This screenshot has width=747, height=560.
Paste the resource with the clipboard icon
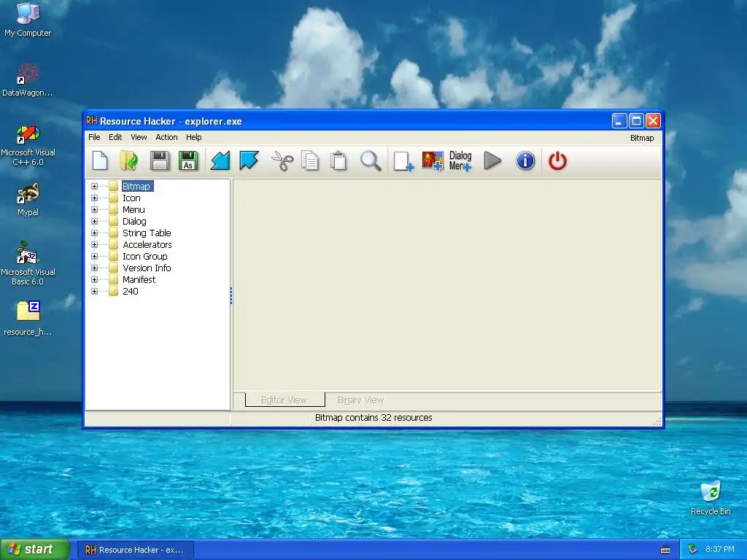tap(338, 160)
